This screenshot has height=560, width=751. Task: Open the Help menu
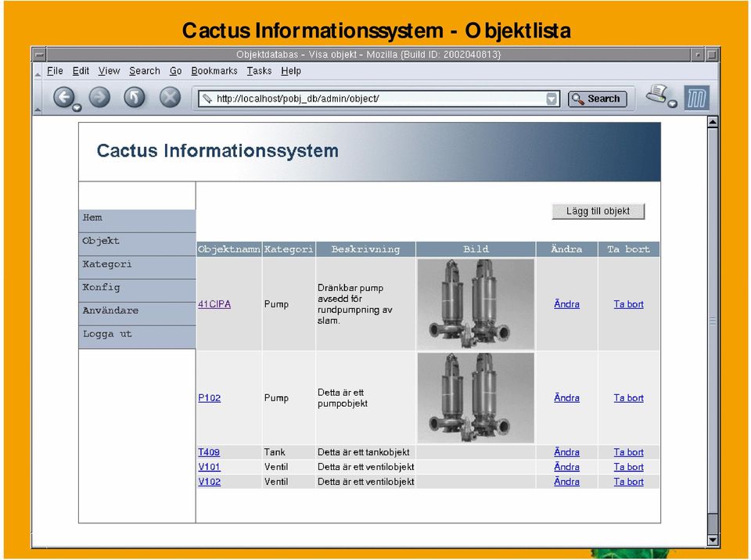(x=291, y=71)
